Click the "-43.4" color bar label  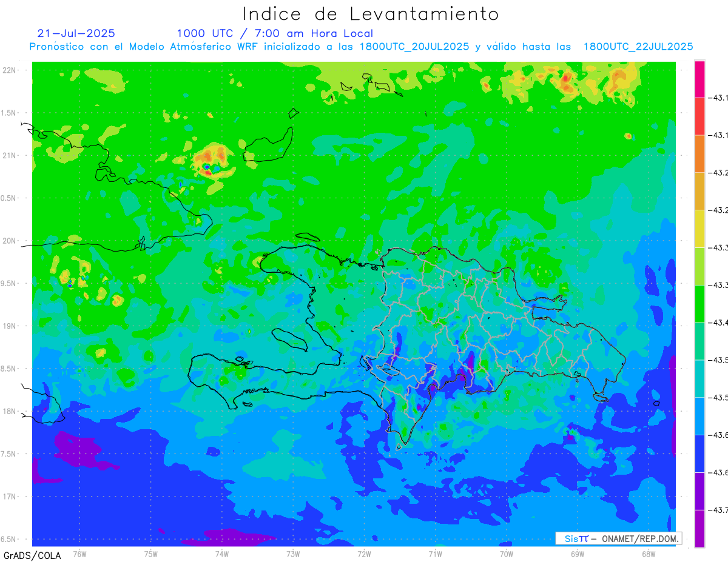tap(719, 323)
